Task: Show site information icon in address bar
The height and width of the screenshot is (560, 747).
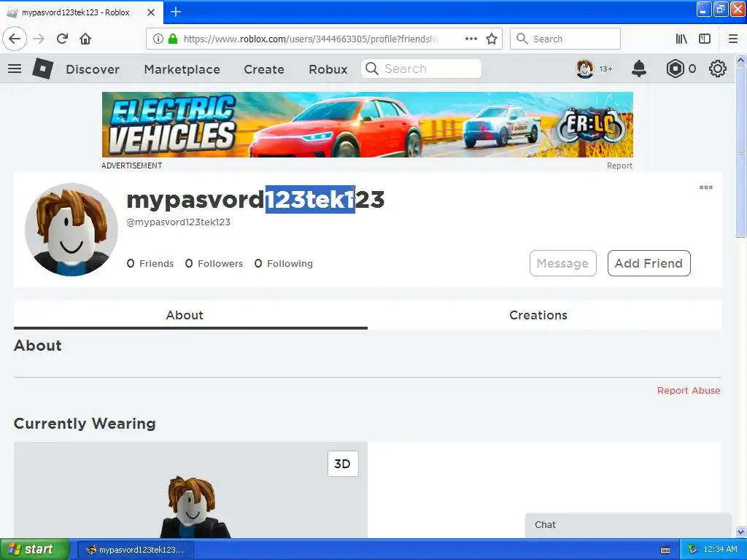Action: coord(158,39)
